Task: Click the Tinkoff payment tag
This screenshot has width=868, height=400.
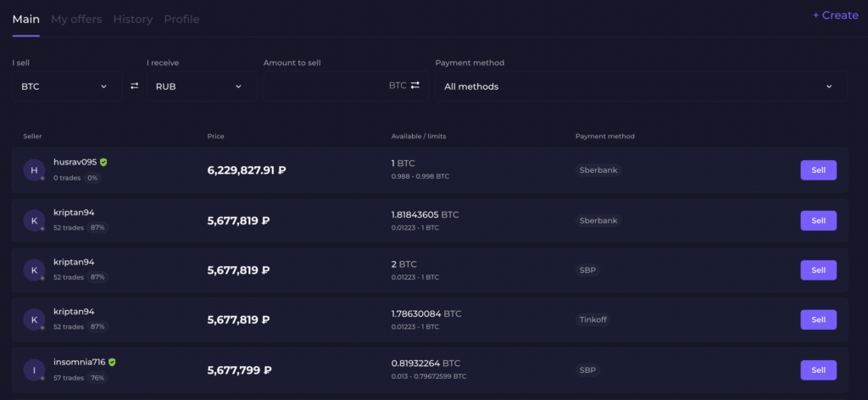Action: tap(593, 319)
